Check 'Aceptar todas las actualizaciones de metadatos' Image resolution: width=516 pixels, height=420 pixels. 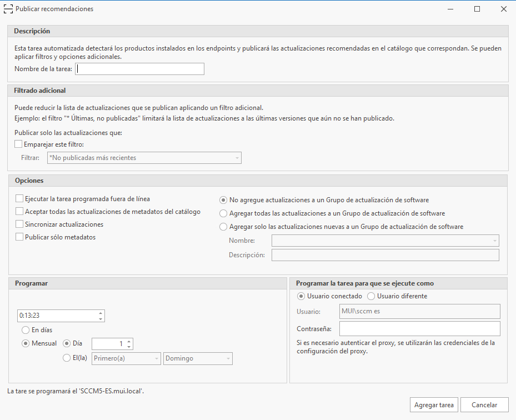[x=20, y=212]
